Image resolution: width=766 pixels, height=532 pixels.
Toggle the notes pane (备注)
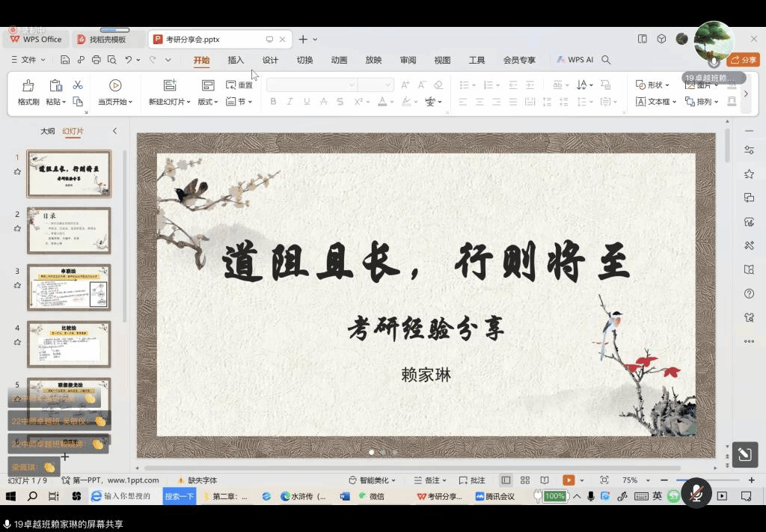(x=430, y=480)
